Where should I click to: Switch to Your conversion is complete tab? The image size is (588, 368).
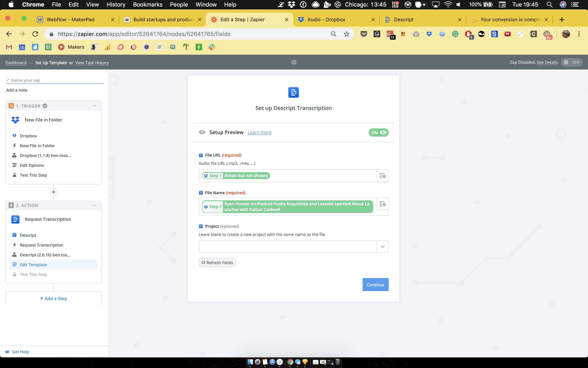click(x=510, y=19)
